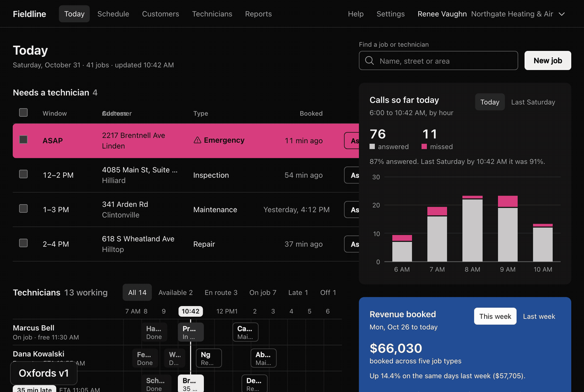Select technician Dana Kowalski
The image size is (584, 392).
[38, 354]
